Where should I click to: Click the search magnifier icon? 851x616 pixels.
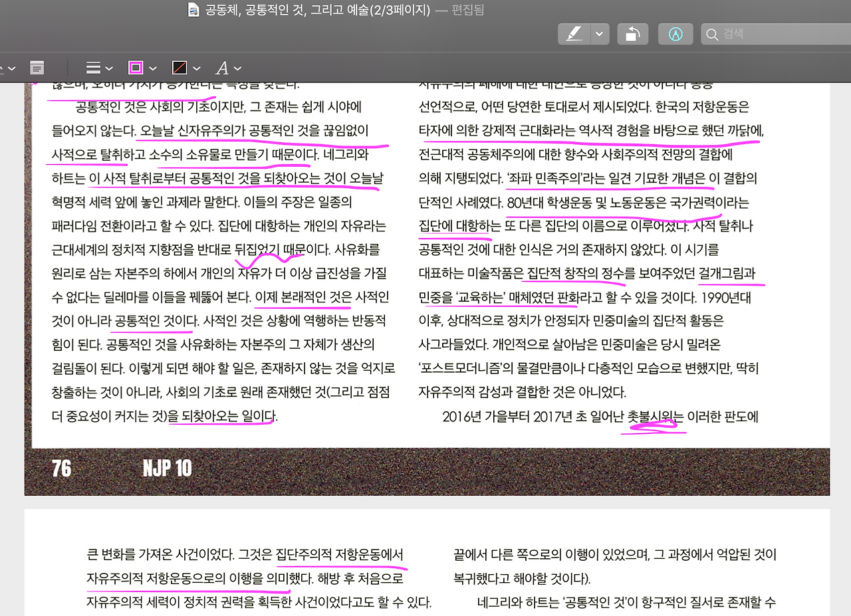(x=712, y=33)
